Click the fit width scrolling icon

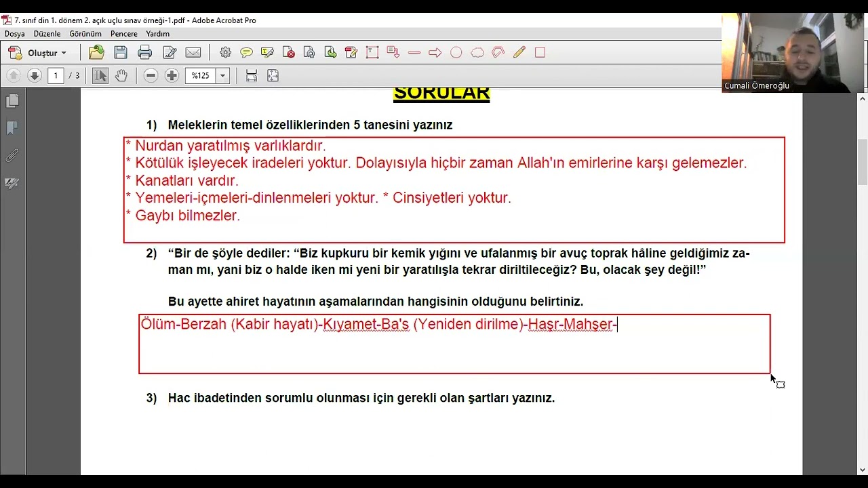[252, 75]
